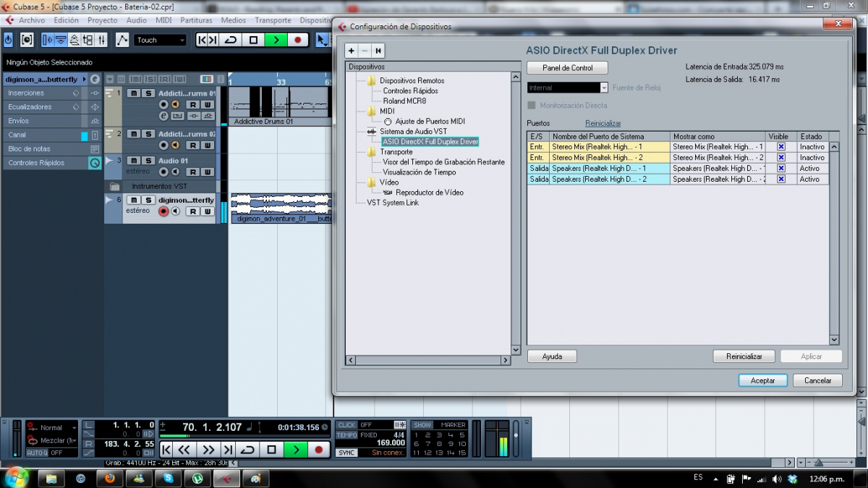Click the track color rainbow icon in track list header
The height and width of the screenshot is (488, 868).
click(x=206, y=79)
